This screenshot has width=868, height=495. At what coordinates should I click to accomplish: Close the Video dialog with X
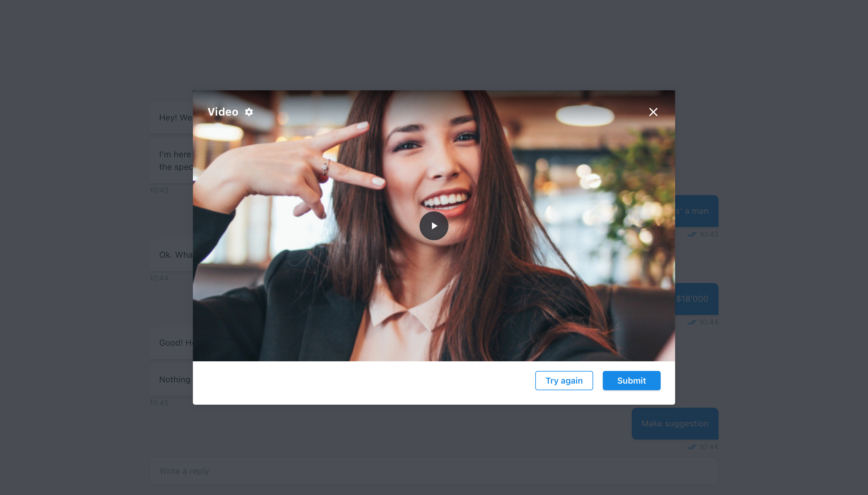[653, 112]
